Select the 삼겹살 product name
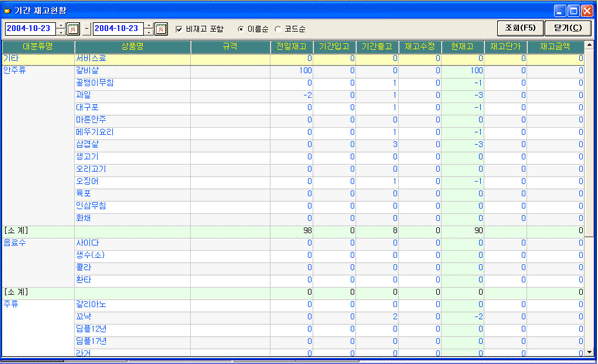 (x=87, y=144)
